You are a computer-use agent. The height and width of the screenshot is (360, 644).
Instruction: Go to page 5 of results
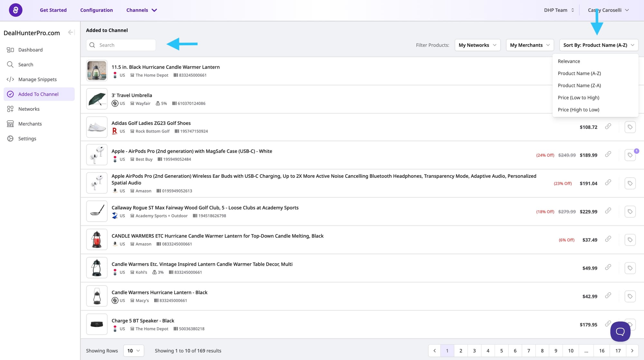[x=501, y=351]
